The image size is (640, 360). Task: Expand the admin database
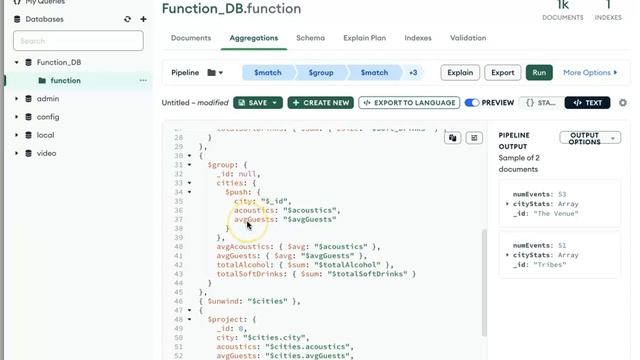pyautogui.click(x=16, y=98)
